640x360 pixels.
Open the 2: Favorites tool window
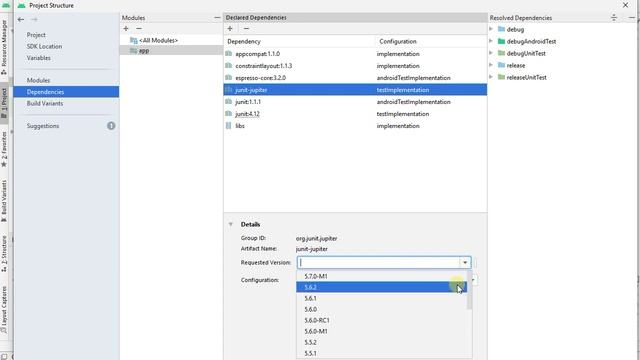(4, 149)
